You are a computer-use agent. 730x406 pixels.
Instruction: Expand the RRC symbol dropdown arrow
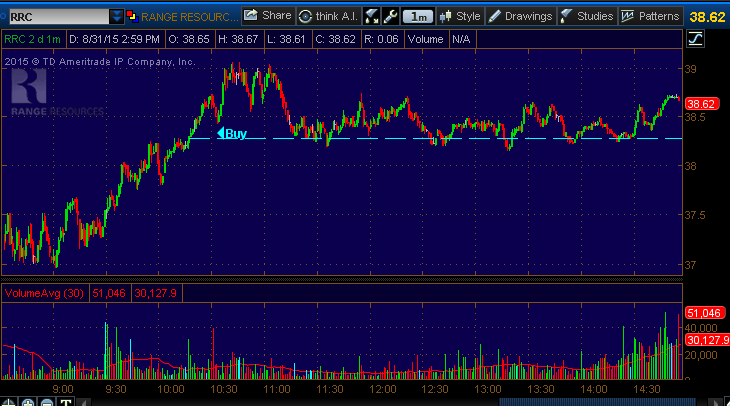(116, 16)
